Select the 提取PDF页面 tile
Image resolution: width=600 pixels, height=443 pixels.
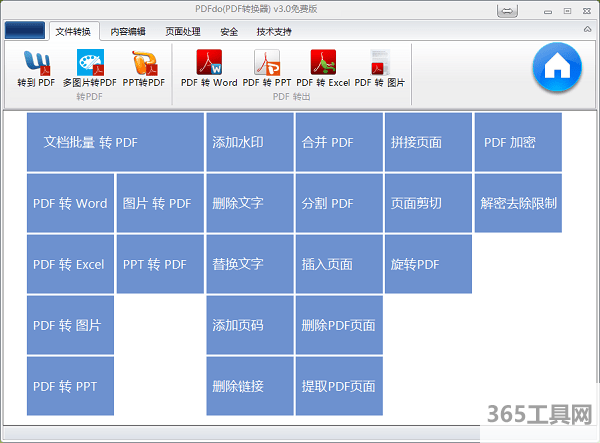pyautogui.click(x=339, y=386)
